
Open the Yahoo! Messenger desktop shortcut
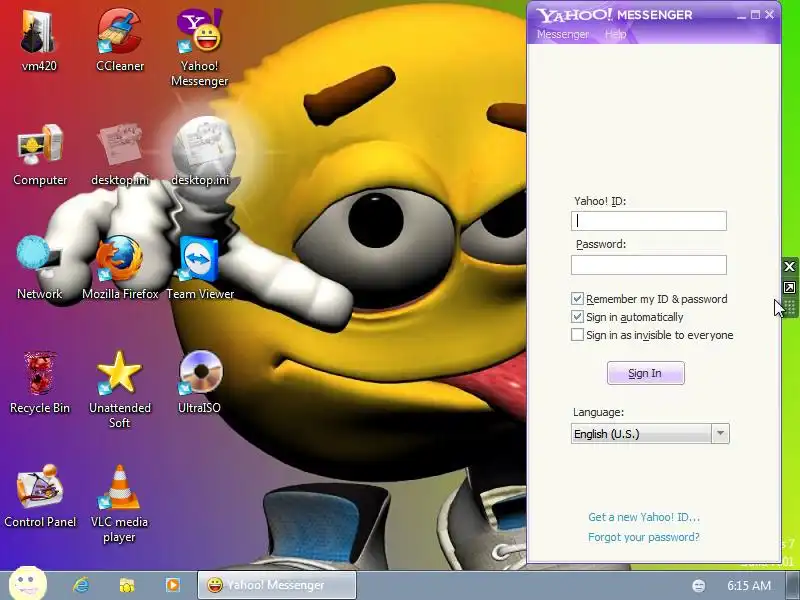[199, 47]
